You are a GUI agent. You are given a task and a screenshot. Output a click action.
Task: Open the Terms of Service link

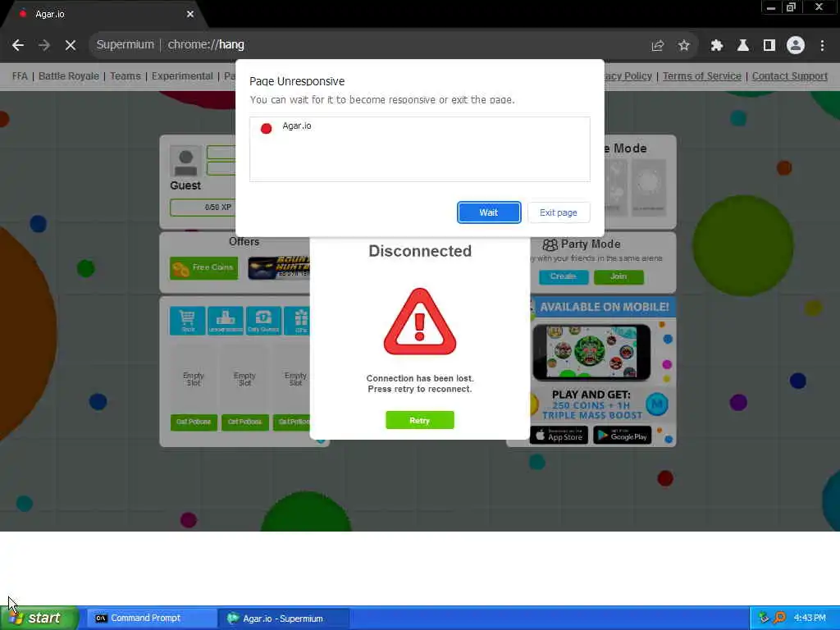coord(702,76)
